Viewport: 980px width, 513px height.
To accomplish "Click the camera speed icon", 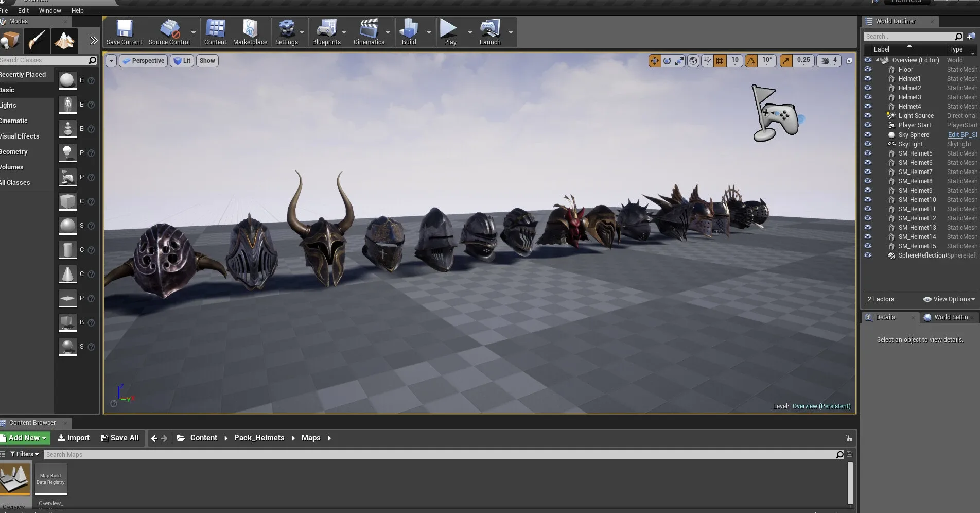I will pos(826,61).
